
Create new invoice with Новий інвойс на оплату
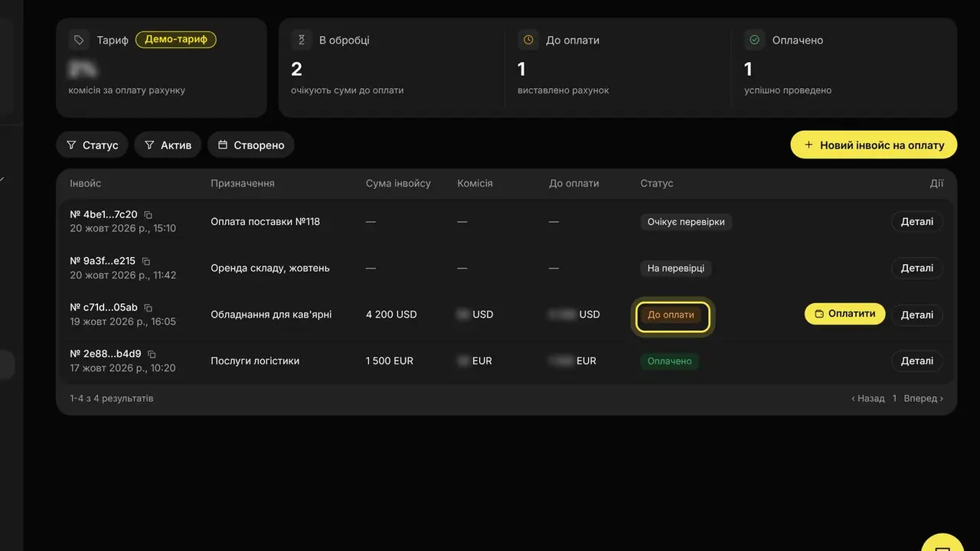874,145
